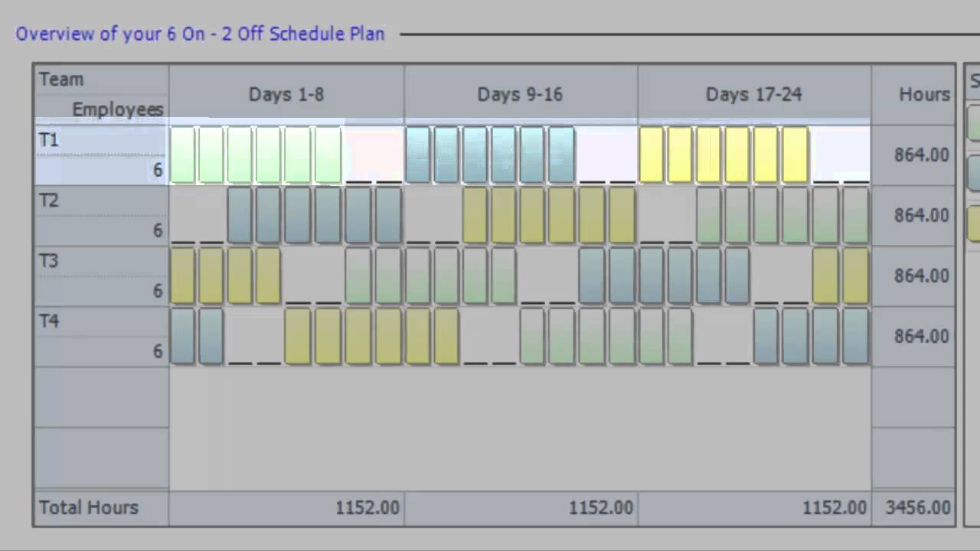Image resolution: width=980 pixels, height=551 pixels.
Task: Click the 'Overview of your 6 On - 2 Off Schedule Plan' heading
Action: (200, 34)
